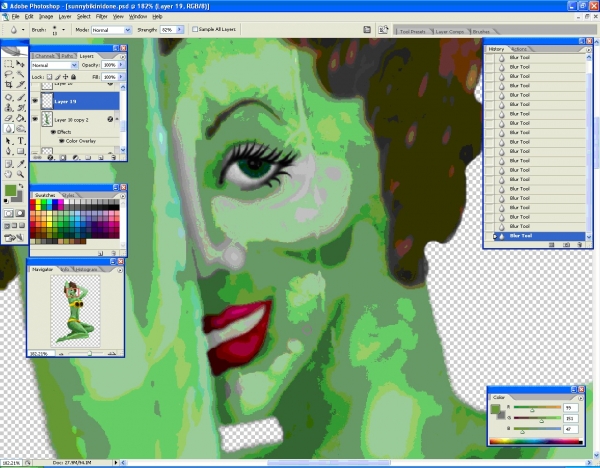Toggle Color Overlay effect visibility eye

point(61,141)
